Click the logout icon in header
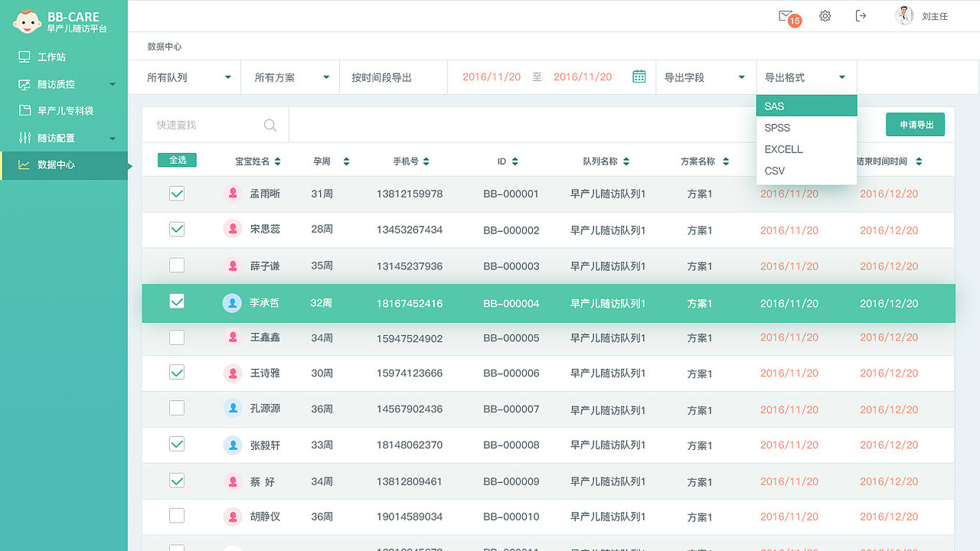 pos(861,16)
